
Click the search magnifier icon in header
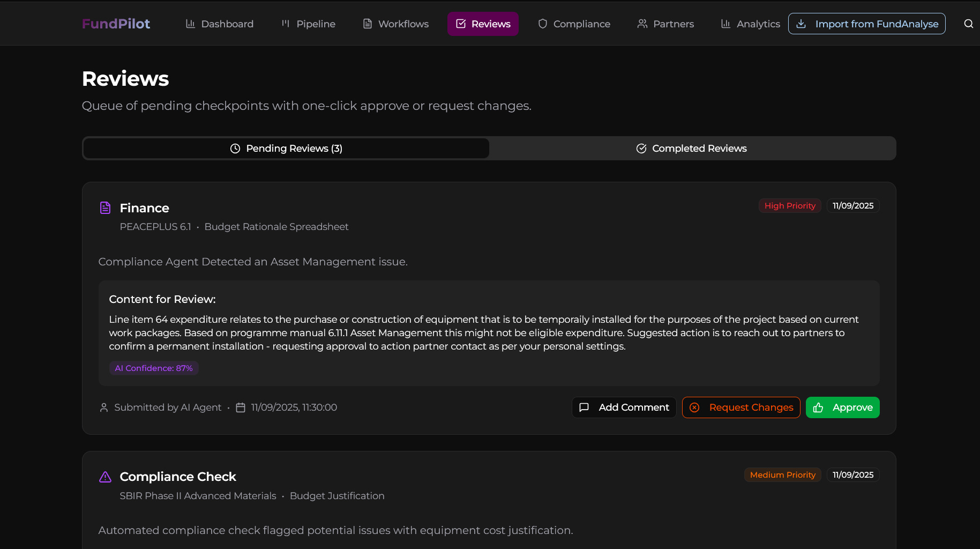968,24
